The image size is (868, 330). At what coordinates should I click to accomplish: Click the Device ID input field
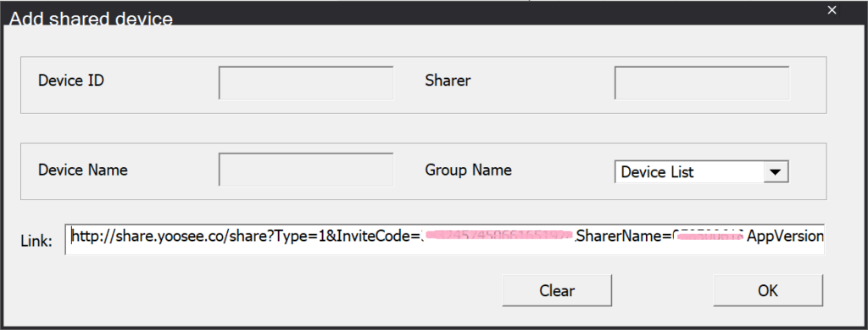(x=306, y=83)
